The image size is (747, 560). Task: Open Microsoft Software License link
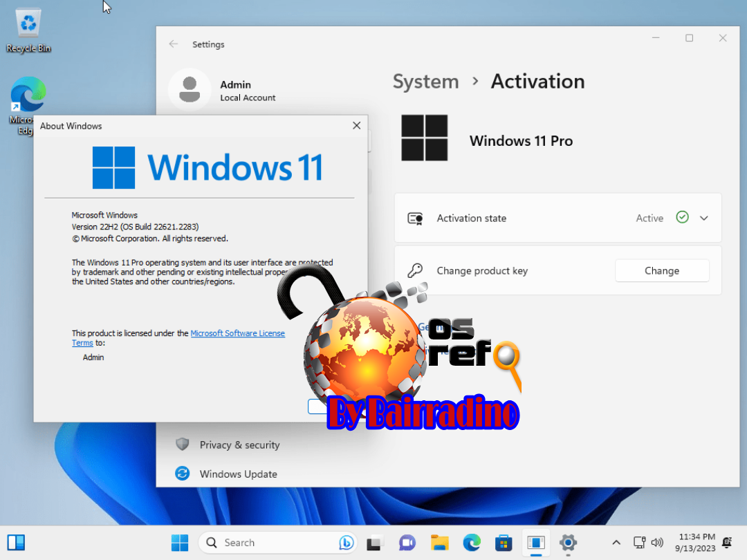pos(237,333)
